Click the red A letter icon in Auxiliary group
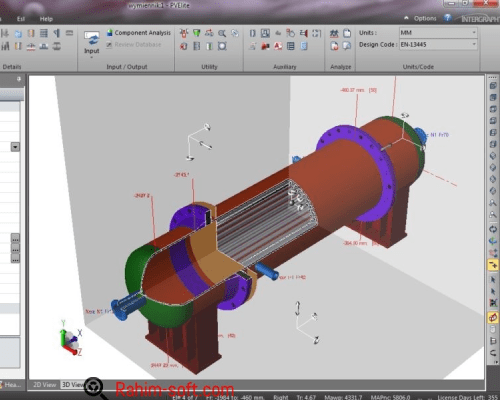Image resolution: width=500 pixels, height=400 pixels. (x=278, y=46)
